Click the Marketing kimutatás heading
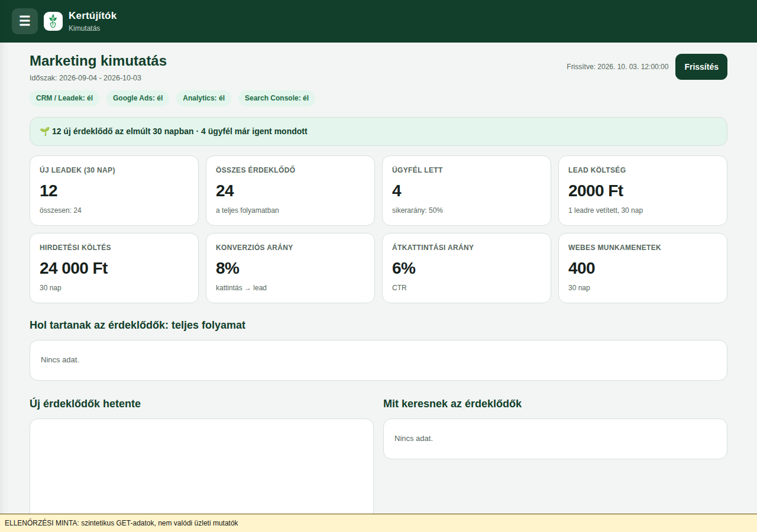This screenshot has height=532, width=757. coord(98,61)
